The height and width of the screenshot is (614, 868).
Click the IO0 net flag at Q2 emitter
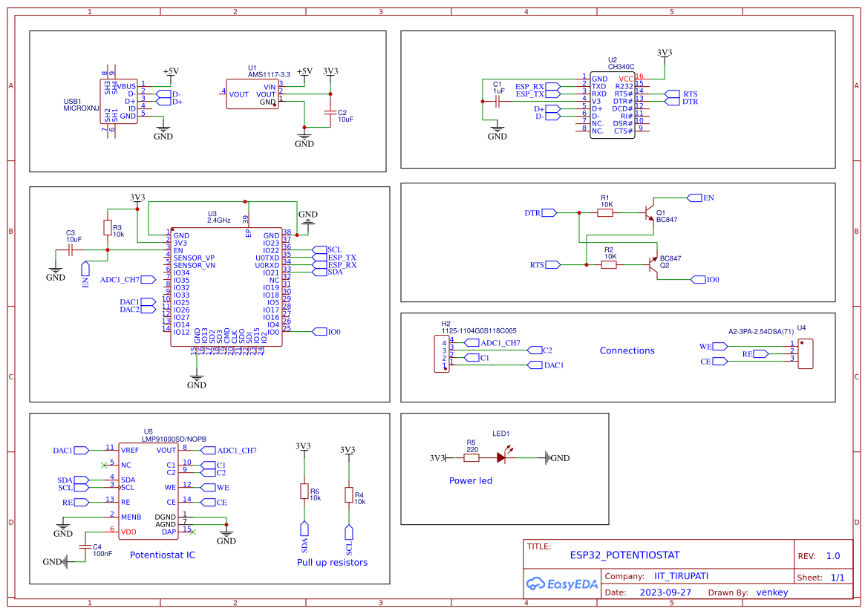pyautogui.click(x=705, y=280)
